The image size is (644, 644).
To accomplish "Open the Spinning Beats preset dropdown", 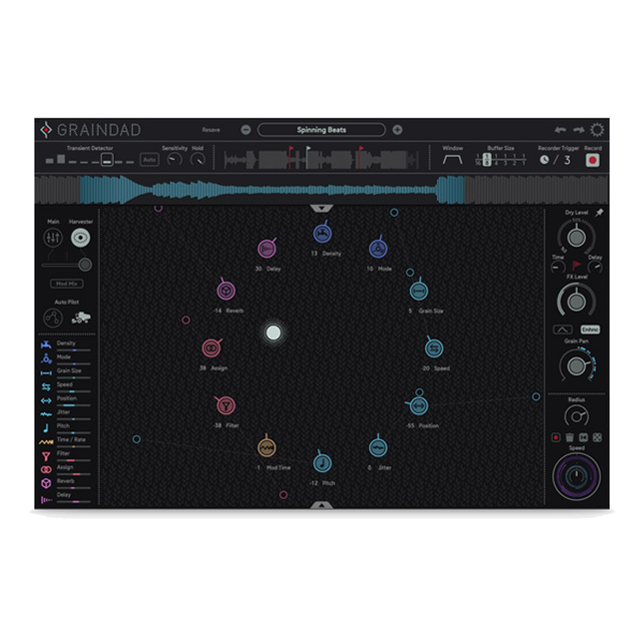I will click(x=321, y=130).
